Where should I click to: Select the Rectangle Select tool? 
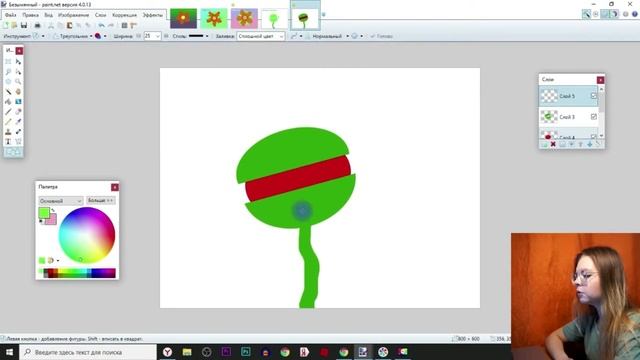[8, 62]
